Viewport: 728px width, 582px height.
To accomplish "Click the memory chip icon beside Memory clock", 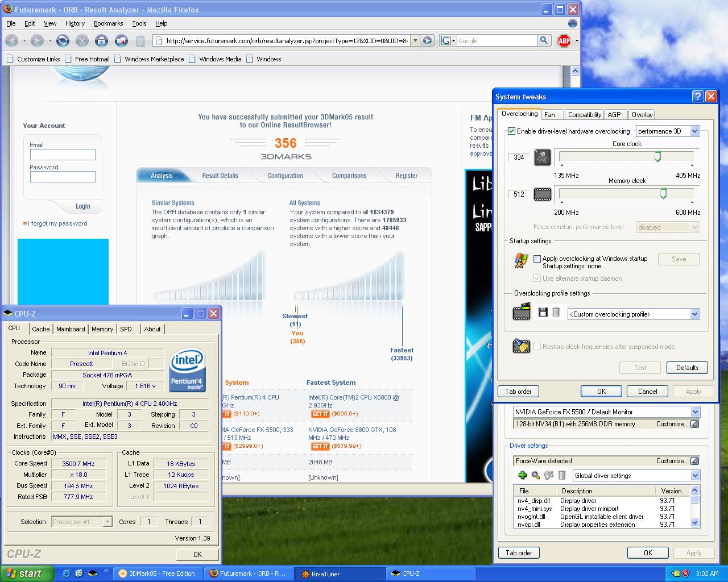I will pyautogui.click(x=543, y=194).
